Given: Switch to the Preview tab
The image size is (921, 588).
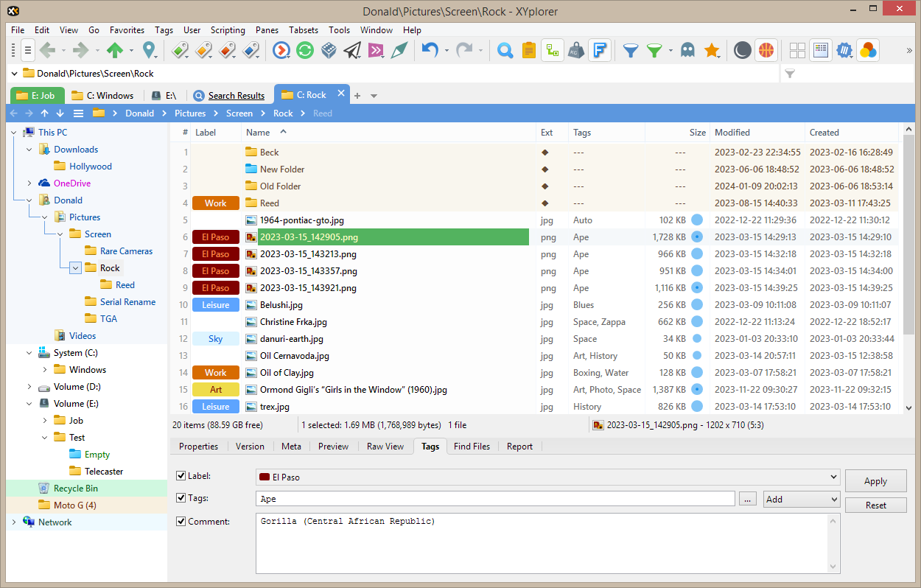Looking at the screenshot, I should pyautogui.click(x=333, y=446).
